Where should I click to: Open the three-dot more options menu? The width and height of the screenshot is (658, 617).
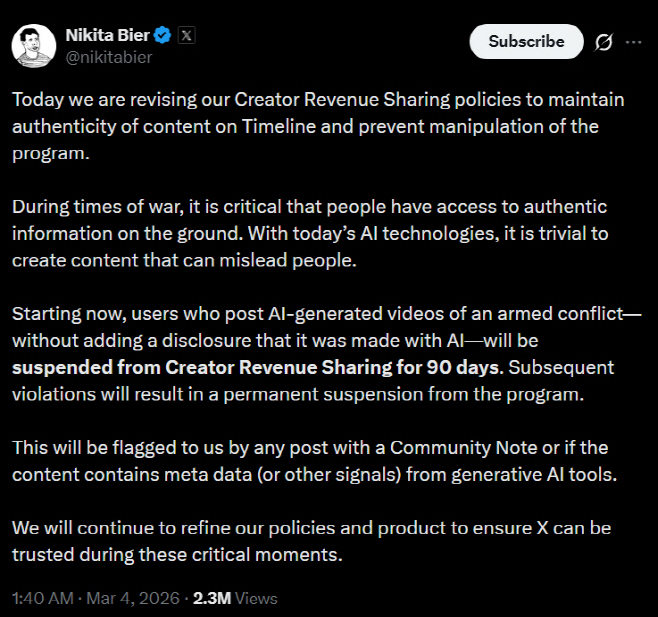pos(633,42)
